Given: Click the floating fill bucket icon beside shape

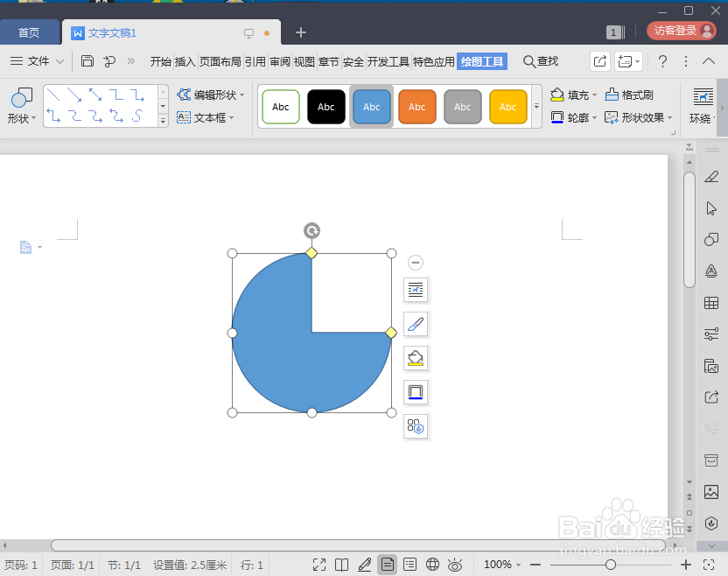Looking at the screenshot, I should [x=416, y=358].
